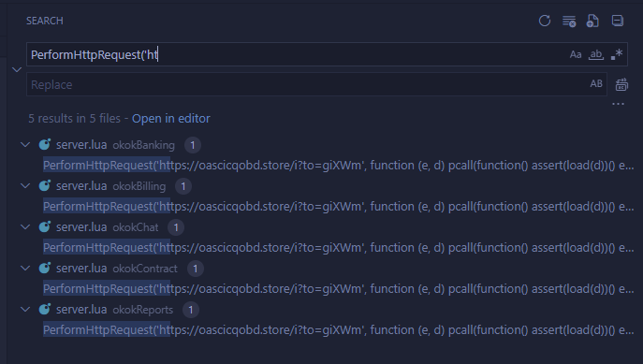Click the '5 results in 5 files' summary
Viewport: 643px width, 364px height.
point(74,119)
